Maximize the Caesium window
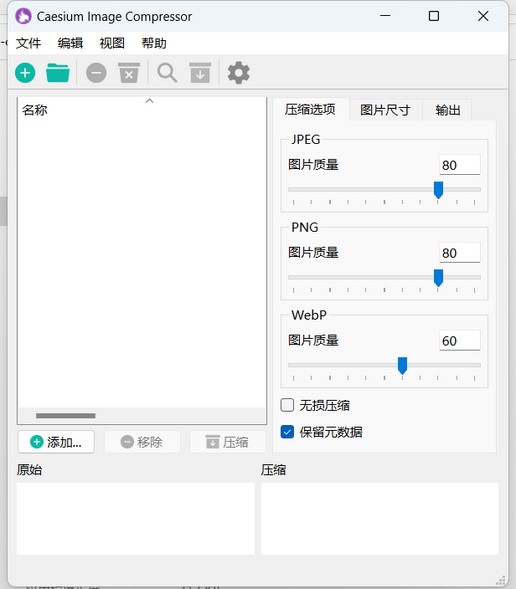This screenshot has height=589, width=516. tap(434, 16)
